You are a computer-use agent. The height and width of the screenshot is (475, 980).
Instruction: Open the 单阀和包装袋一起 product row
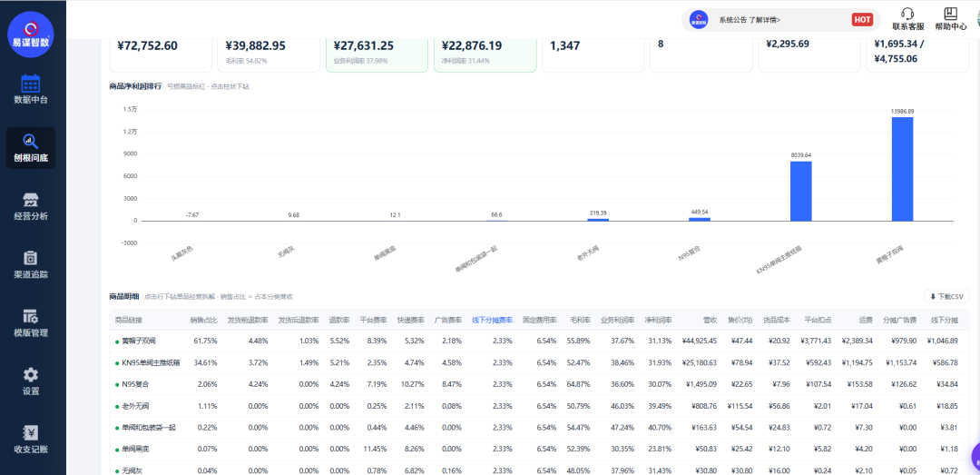(539, 428)
